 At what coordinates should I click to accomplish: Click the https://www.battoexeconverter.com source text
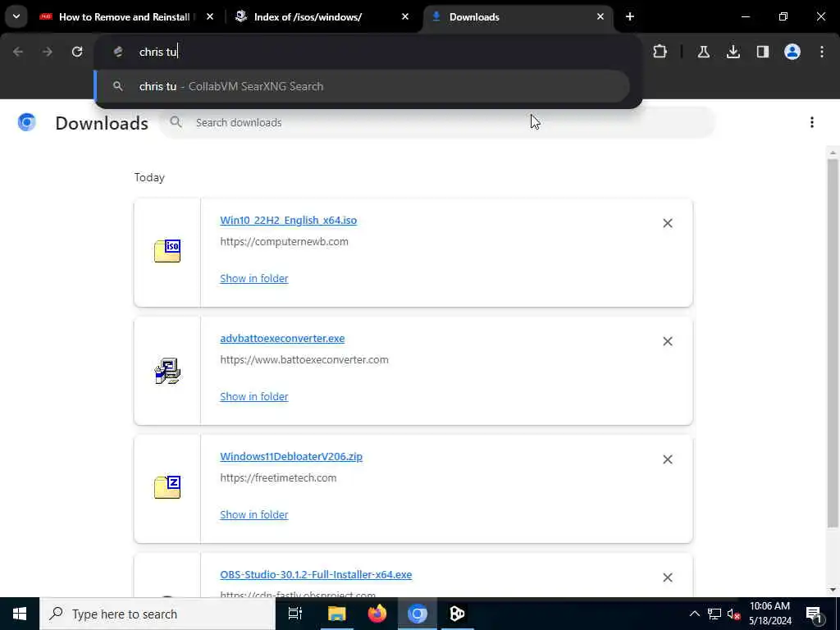click(304, 360)
